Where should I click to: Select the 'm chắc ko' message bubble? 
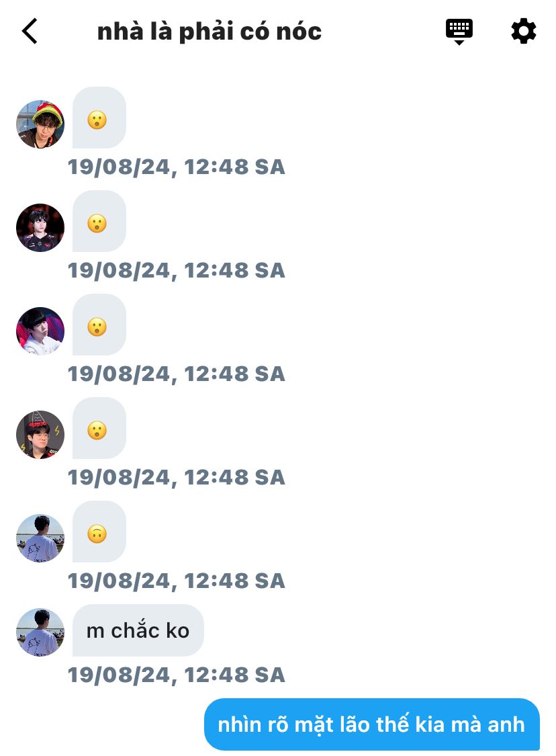coord(138,630)
